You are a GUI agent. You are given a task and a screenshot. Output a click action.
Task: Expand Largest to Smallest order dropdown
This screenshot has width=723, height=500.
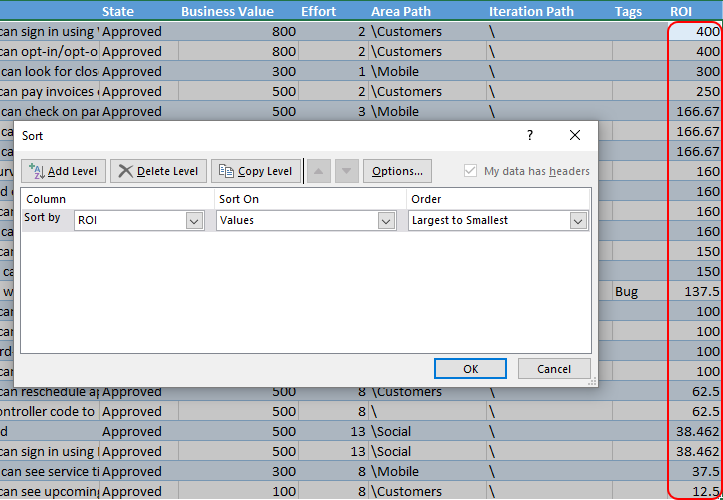point(577,220)
